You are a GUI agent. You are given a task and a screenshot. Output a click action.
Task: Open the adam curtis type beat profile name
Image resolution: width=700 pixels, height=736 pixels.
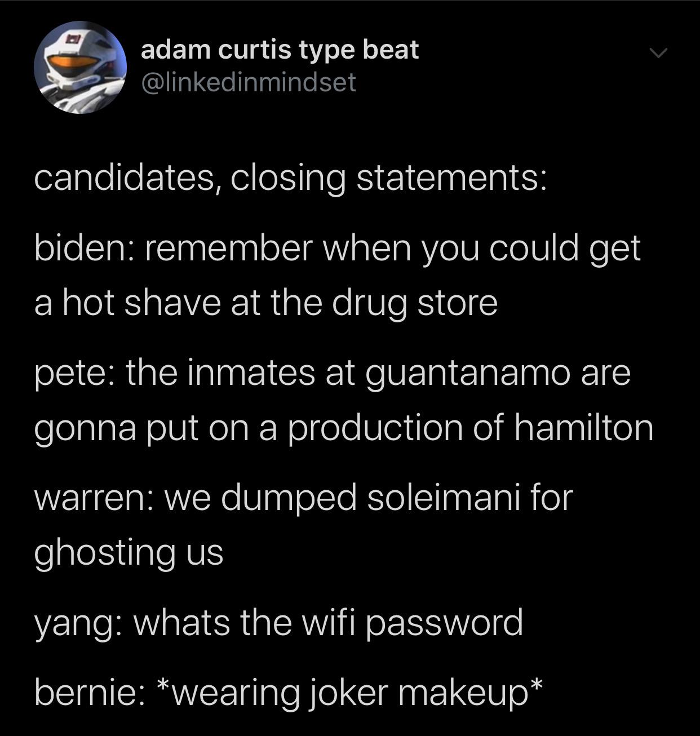(x=280, y=50)
